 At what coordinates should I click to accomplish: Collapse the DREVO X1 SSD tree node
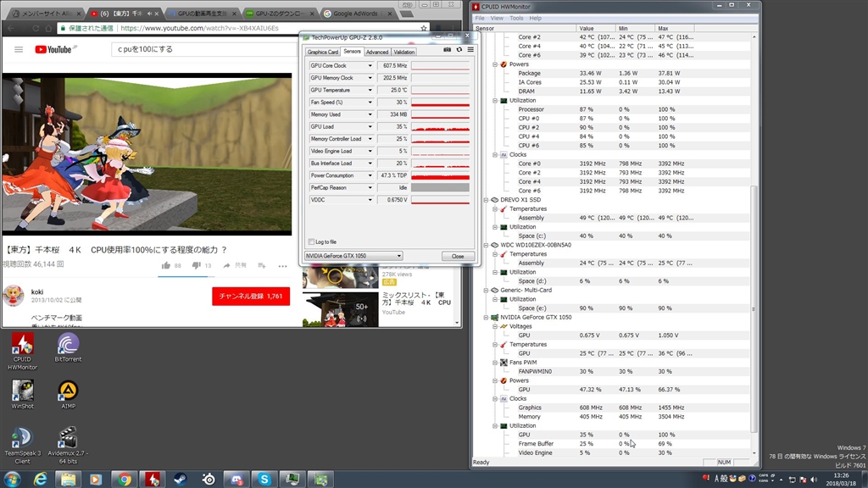[486, 200]
